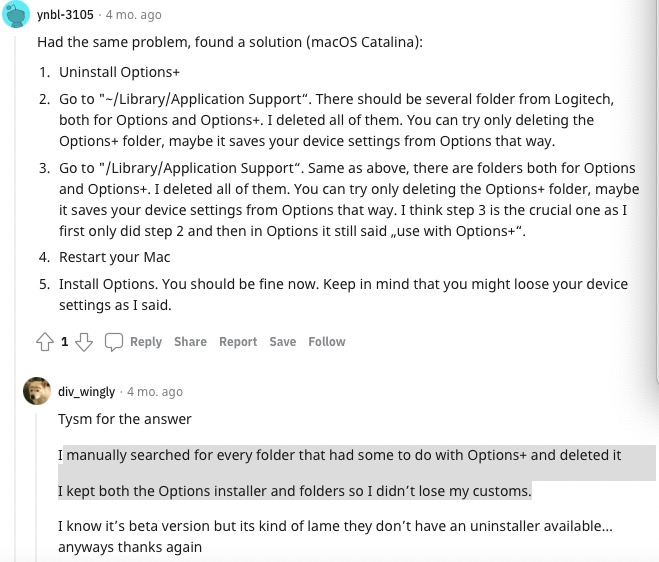This screenshot has width=659, height=562.
Task: Click the vote score number
Action: coord(64,342)
